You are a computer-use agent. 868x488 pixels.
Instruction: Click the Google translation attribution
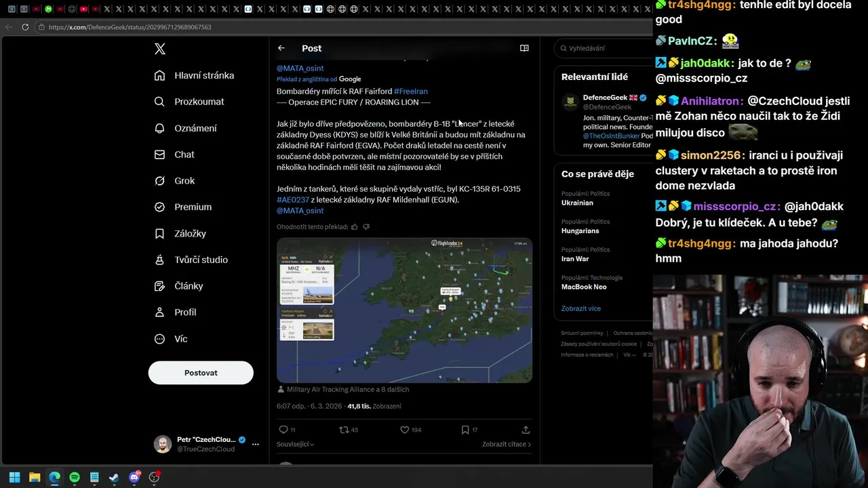[350, 79]
